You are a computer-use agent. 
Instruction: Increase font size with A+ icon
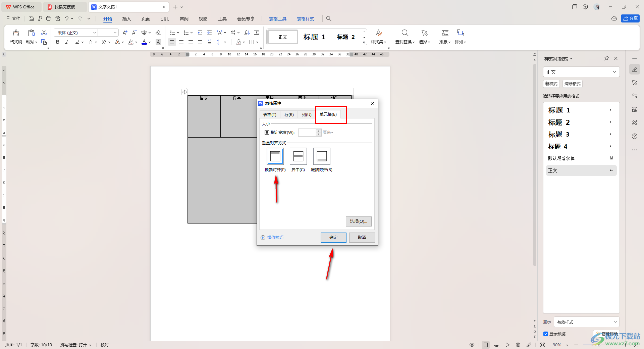(125, 33)
